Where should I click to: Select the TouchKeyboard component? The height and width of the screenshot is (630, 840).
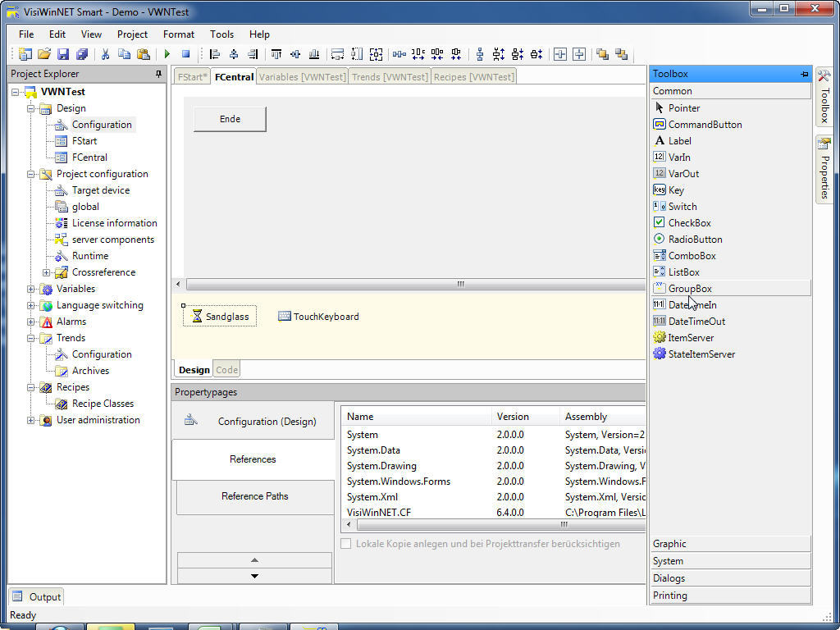pyautogui.click(x=318, y=316)
